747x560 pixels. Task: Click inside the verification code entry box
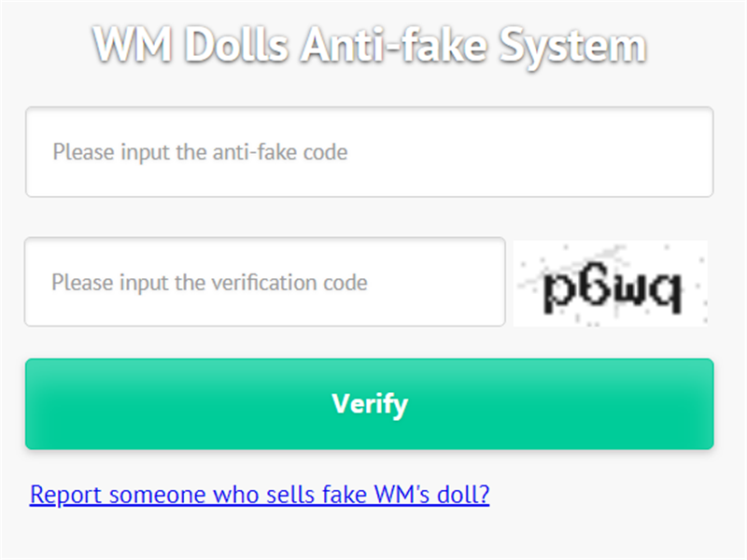(x=264, y=282)
